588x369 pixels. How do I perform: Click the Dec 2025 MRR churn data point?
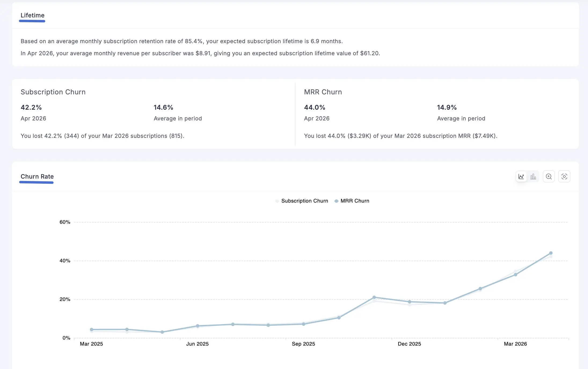(410, 302)
